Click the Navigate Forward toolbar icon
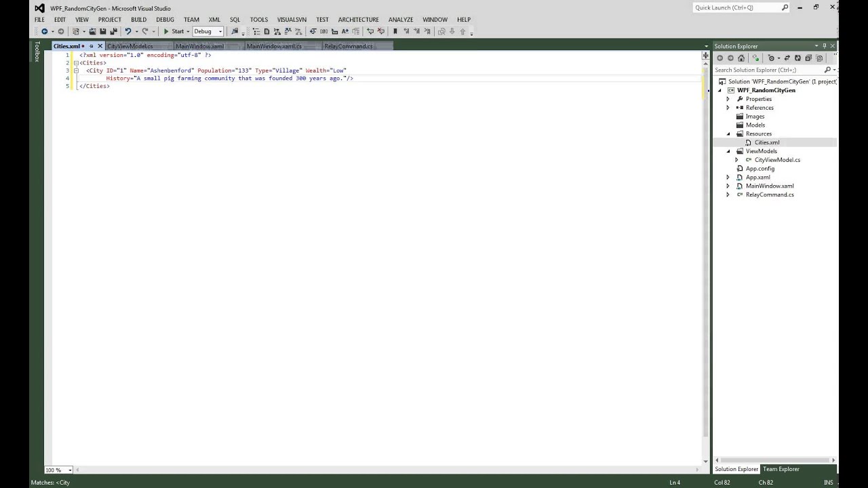868x488 pixels. [x=61, y=31]
